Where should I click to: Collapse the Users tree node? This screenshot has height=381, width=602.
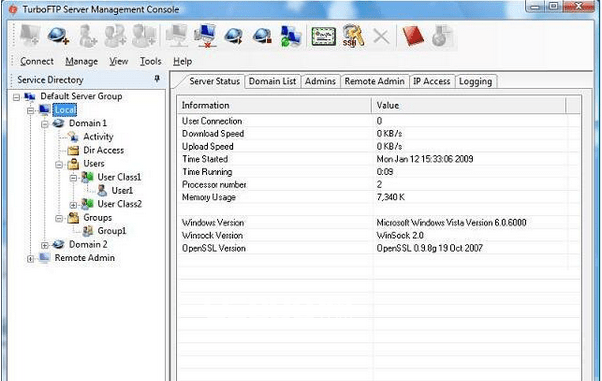point(59,165)
